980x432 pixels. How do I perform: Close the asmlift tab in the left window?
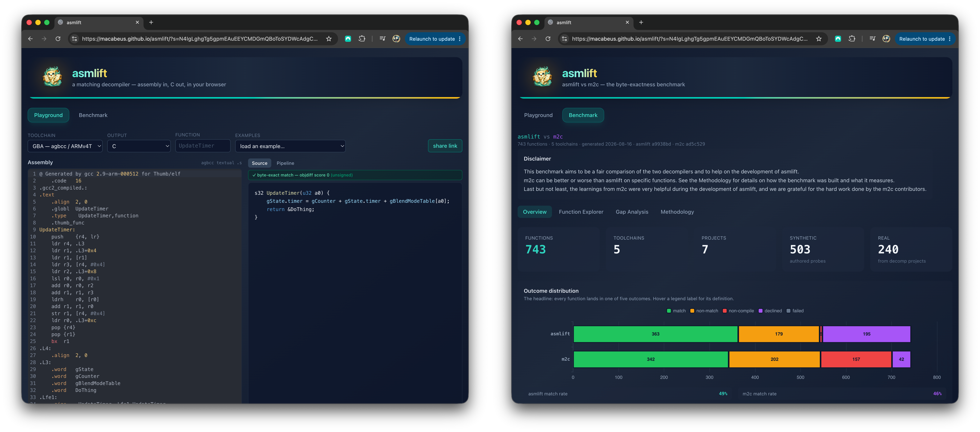coord(137,22)
